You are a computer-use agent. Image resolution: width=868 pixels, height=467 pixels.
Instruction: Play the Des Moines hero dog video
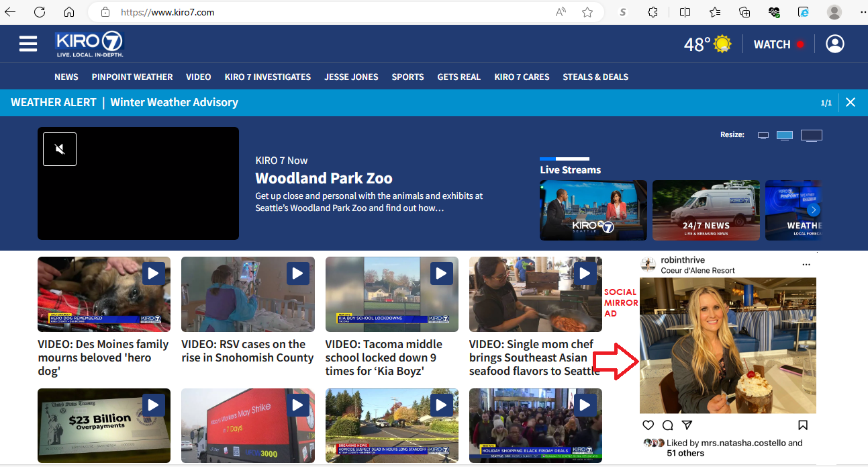click(153, 273)
